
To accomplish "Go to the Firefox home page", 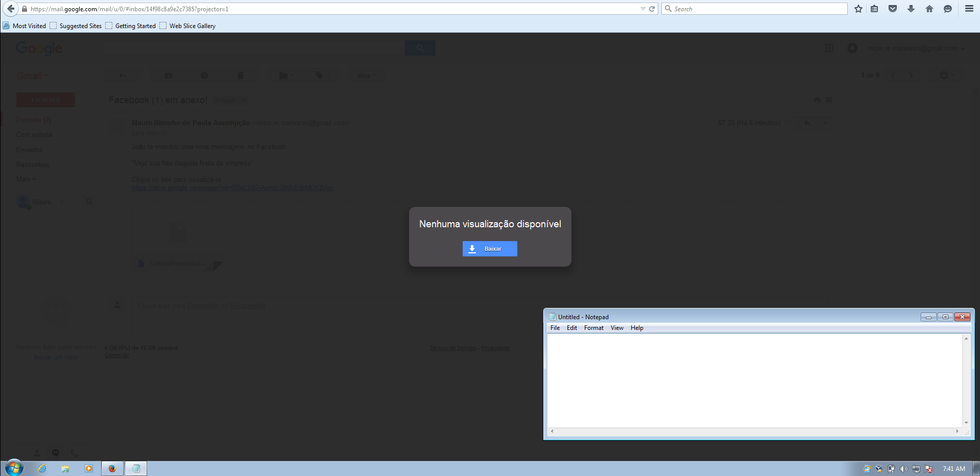I will [x=929, y=9].
